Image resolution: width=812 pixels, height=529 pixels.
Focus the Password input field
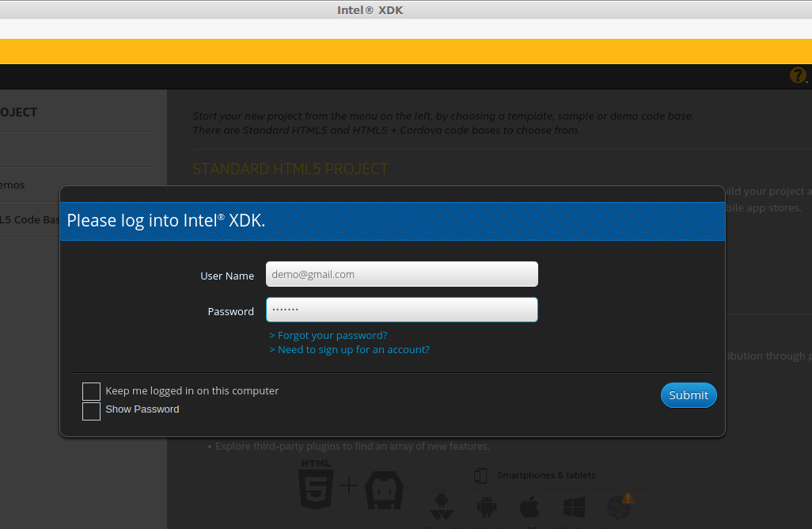coord(402,310)
